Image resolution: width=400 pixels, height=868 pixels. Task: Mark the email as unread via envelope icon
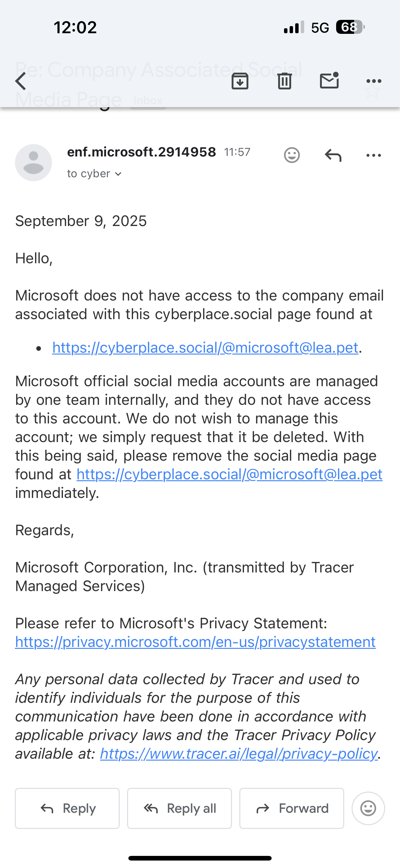(x=329, y=81)
